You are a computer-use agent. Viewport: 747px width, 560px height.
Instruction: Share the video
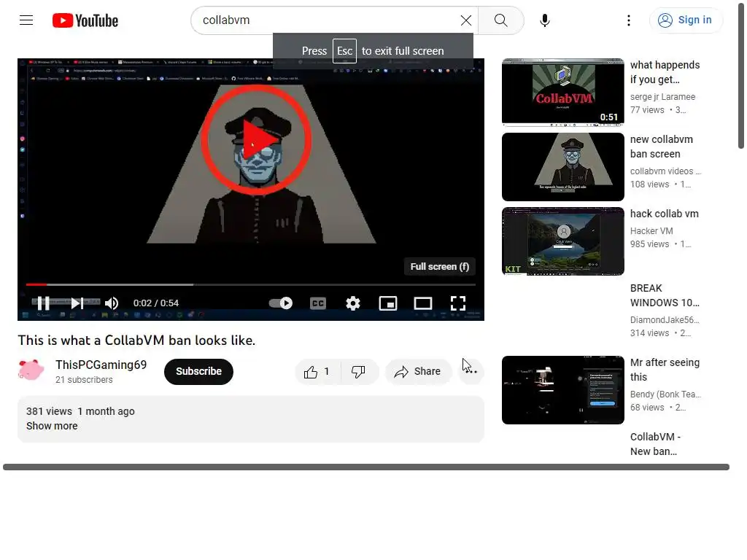tap(418, 371)
